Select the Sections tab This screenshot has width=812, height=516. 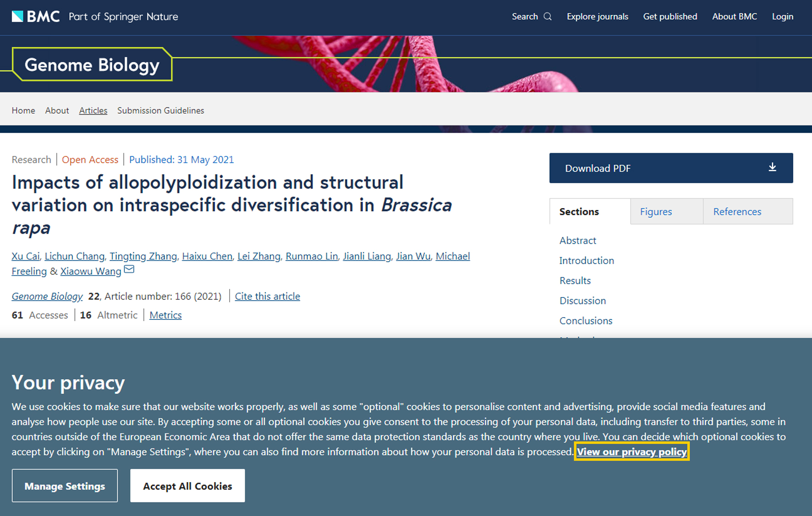579,212
